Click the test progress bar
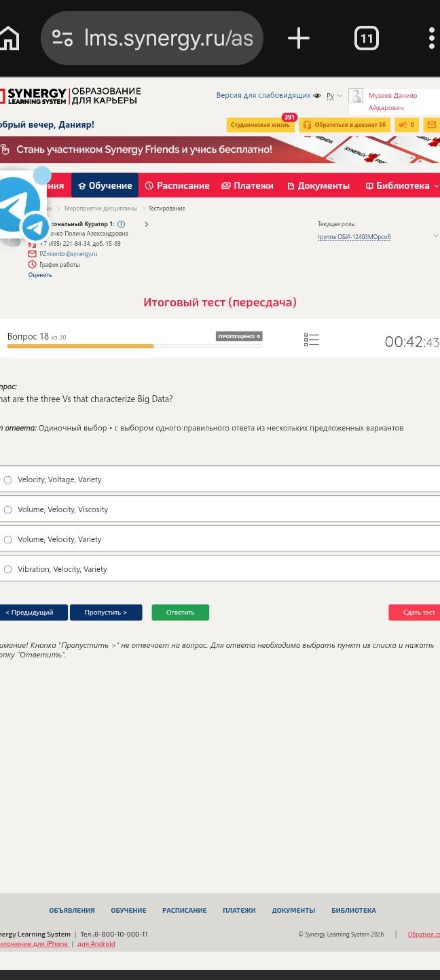The height and width of the screenshot is (980, 440). coord(134,346)
